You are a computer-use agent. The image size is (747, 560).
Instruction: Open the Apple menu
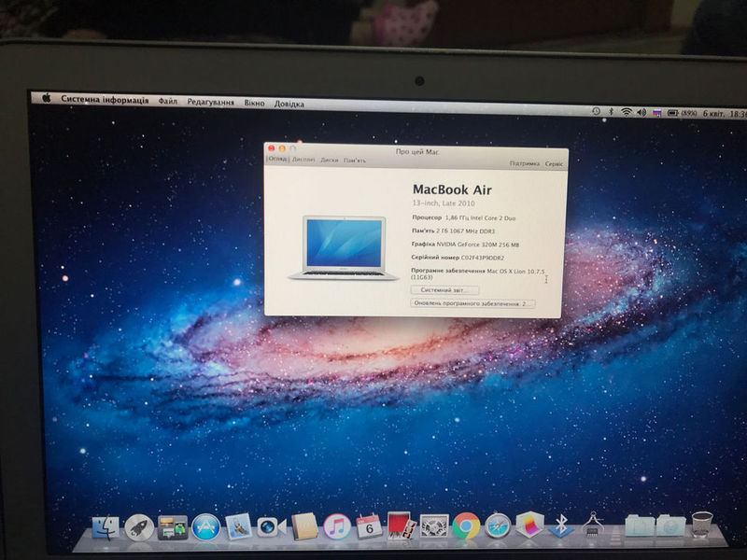[46, 98]
